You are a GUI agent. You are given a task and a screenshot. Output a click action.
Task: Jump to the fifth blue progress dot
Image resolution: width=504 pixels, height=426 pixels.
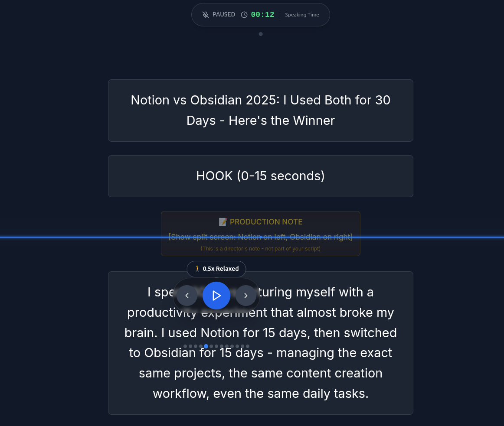(x=206, y=346)
